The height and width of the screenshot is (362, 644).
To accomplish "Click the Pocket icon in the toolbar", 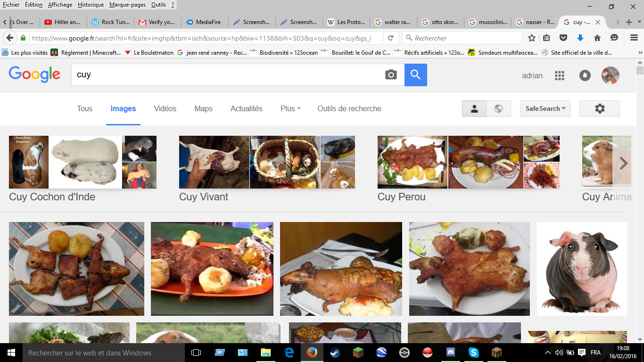I will tap(563, 38).
